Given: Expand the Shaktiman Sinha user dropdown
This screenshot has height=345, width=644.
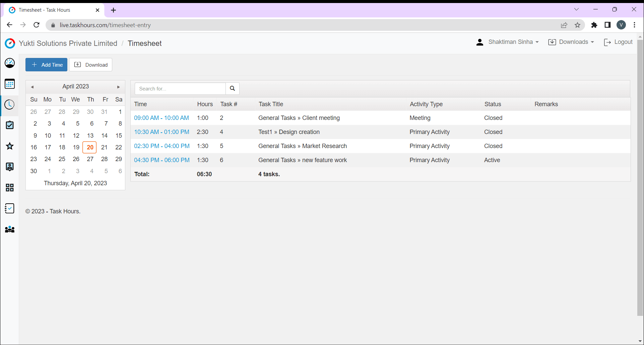Looking at the screenshot, I should (x=514, y=42).
